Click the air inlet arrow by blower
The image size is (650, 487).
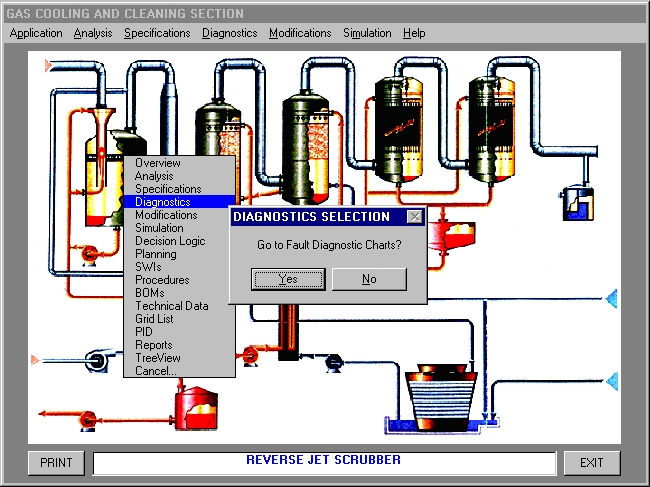click(x=35, y=360)
